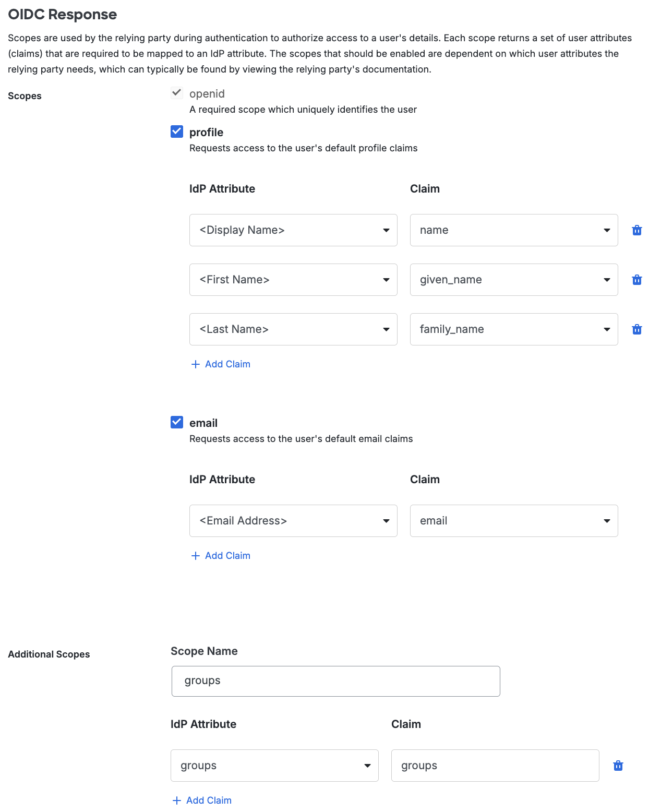Disable the profile scope checkbox
The image size is (649, 812).
tap(176, 132)
